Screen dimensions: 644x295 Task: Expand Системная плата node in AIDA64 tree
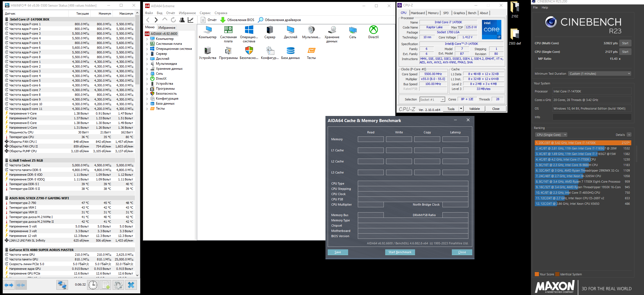pyautogui.click(x=147, y=44)
